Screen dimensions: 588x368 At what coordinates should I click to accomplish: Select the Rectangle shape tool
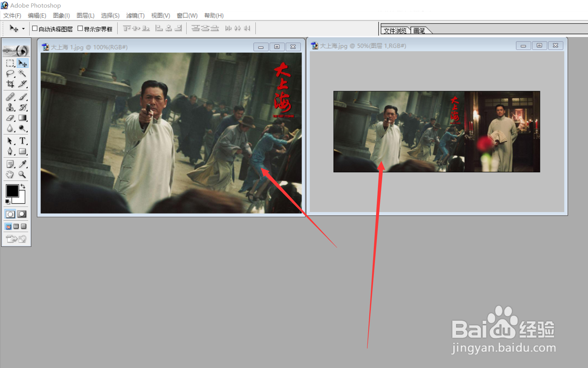pos(22,151)
